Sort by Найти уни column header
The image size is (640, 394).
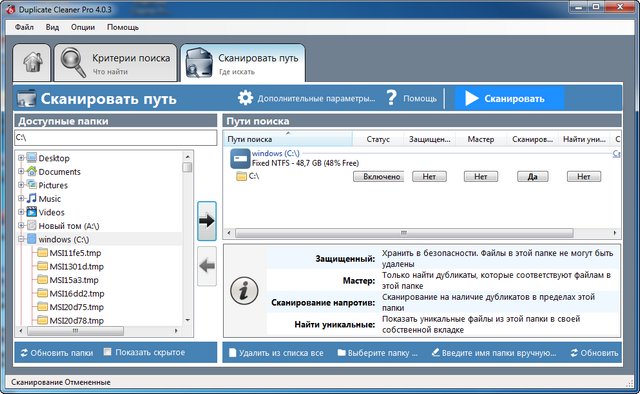click(x=584, y=139)
